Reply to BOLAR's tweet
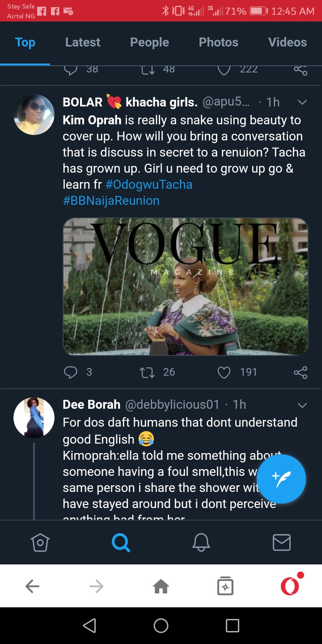Viewport: 322px width, 644px height. [71, 372]
